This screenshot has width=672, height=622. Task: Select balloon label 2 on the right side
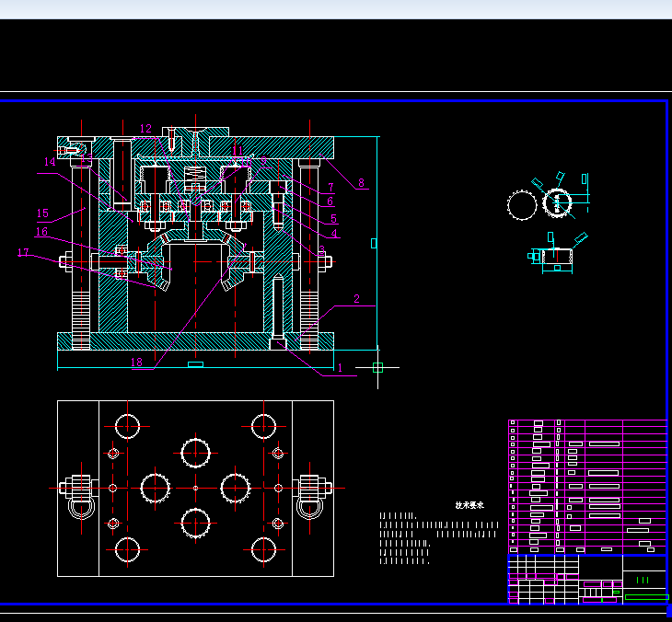tap(357, 299)
